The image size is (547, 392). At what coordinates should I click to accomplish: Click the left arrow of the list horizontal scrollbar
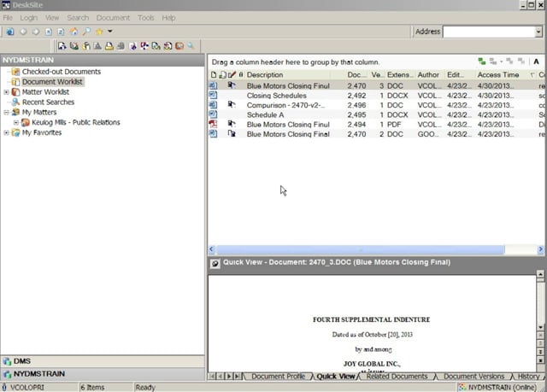[x=211, y=249]
